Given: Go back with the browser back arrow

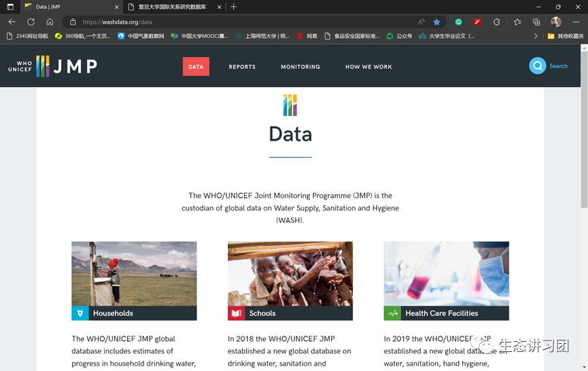Looking at the screenshot, I should pyautogui.click(x=12, y=22).
